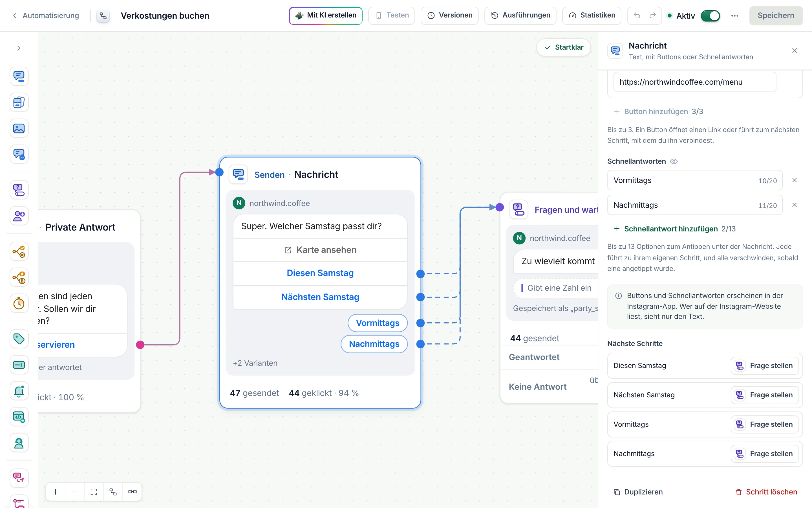Viewport: 812px width, 508px height.
Task: Open Frage stellen for Nächsten Samstag
Action: (x=765, y=395)
